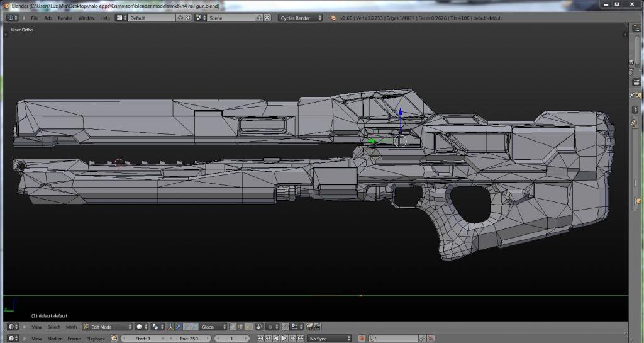The image size is (644, 343).
Task: Open the Marker menu in timeline
Action: pyautogui.click(x=54, y=339)
